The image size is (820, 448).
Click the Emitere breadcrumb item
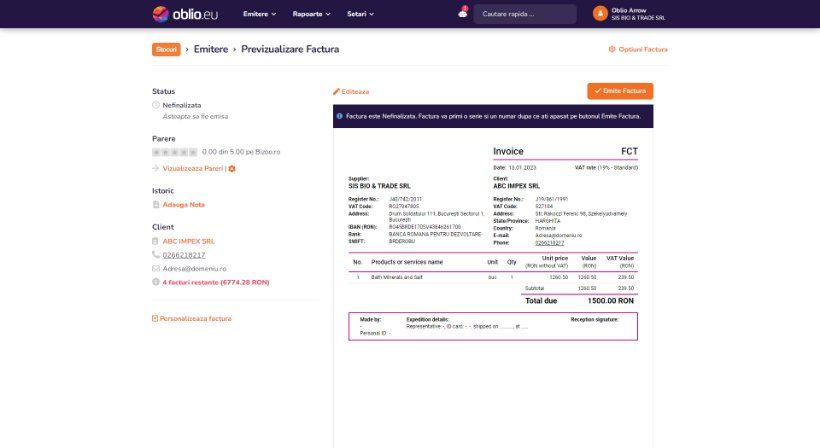point(210,49)
